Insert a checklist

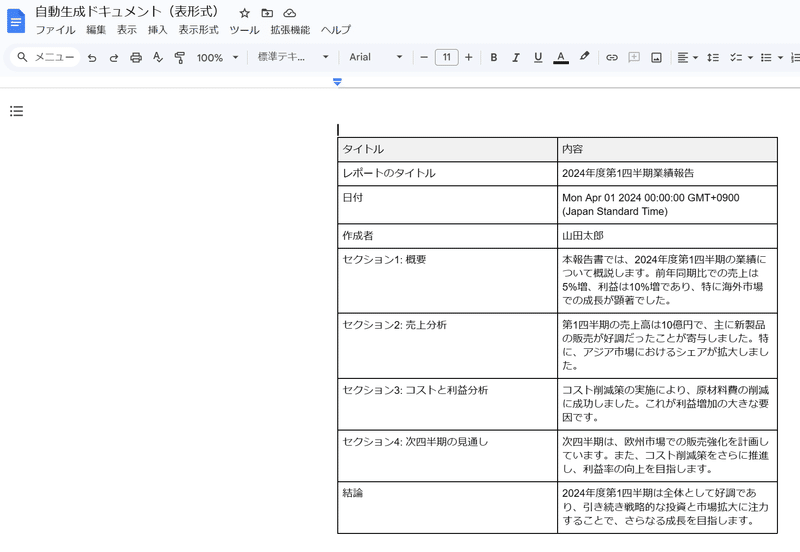click(x=735, y=57)
